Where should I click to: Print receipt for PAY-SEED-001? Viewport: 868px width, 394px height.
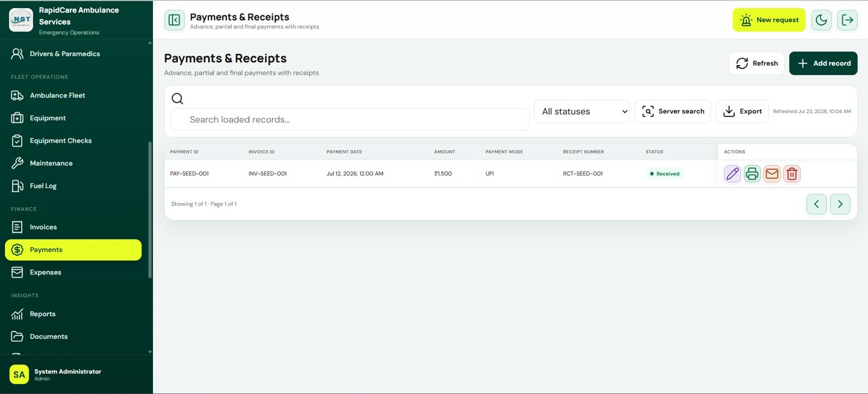click(752, 174)
